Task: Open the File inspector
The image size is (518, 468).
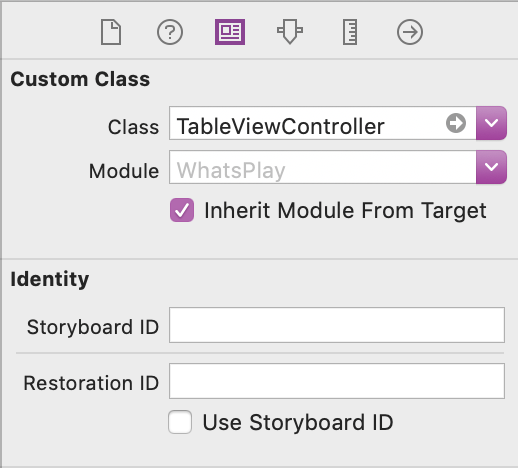Action: tap(111, 32)
